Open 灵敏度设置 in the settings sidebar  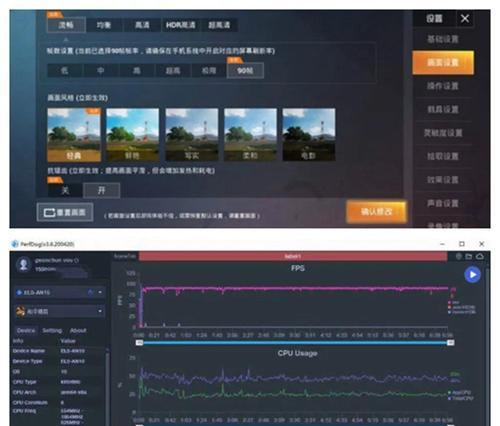pyautogui.click(x=443, y=133)
